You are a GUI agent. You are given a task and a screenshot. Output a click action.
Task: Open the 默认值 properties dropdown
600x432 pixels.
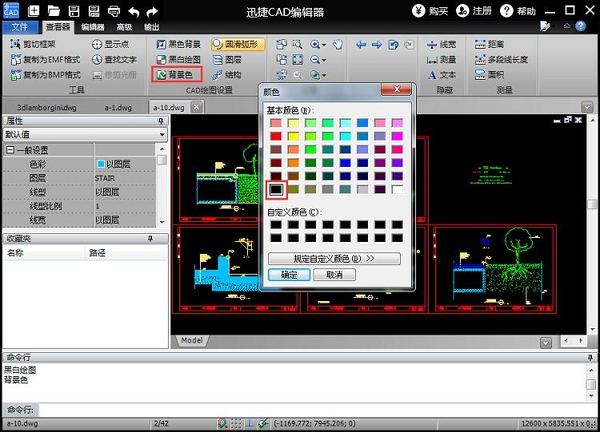point(161,134)
